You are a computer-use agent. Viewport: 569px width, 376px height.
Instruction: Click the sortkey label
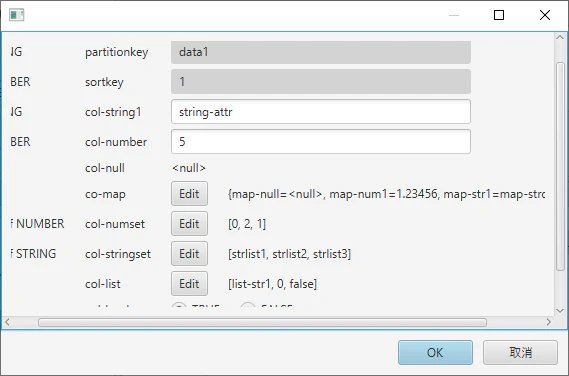point(104,82)
